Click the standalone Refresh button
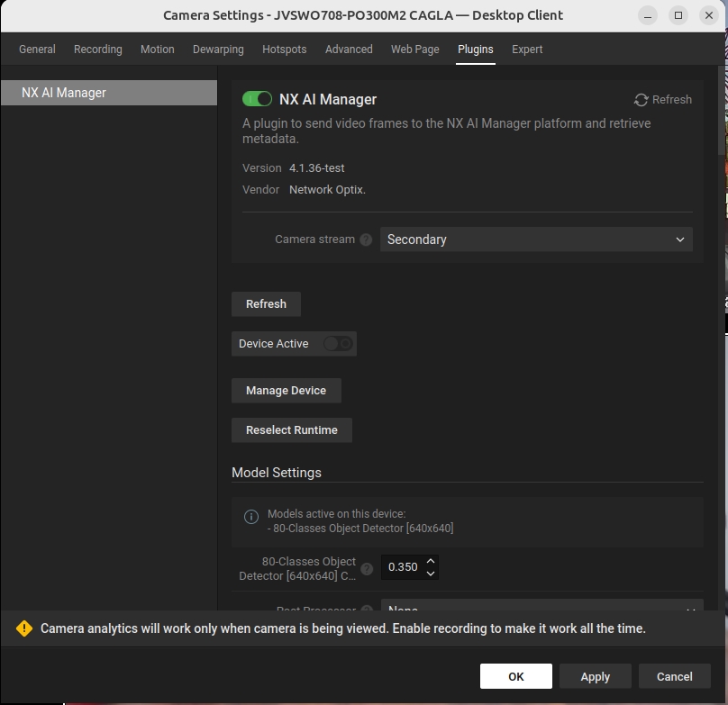This screenshot has width=728, height=705. coord(266,304)
